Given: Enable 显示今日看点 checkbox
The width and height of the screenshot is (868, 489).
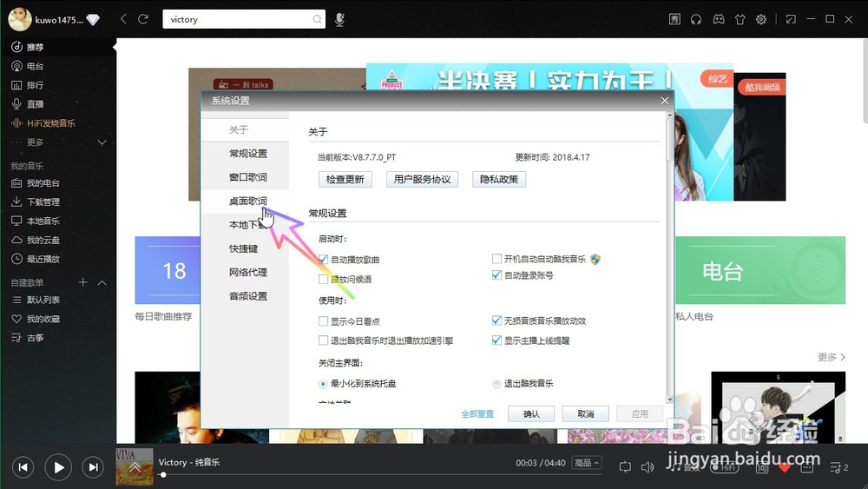Looking at the screenshot, I should coord(323,320).
